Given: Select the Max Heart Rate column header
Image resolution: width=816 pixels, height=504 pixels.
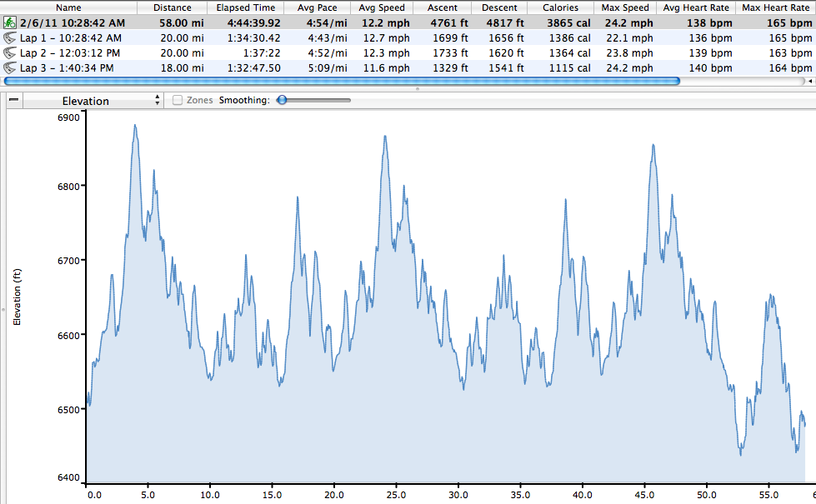Looking at the screenshot, I should (x=774, y=7).
